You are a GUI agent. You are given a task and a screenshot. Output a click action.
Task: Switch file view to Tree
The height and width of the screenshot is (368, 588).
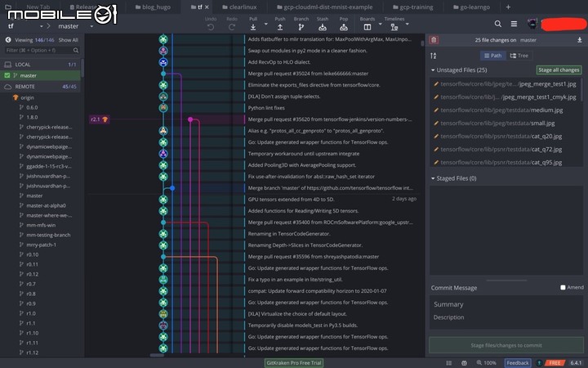point(519,56)
